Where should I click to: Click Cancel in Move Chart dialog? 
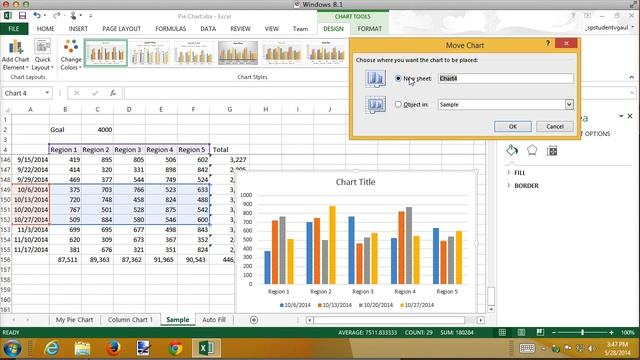point(555,127)
